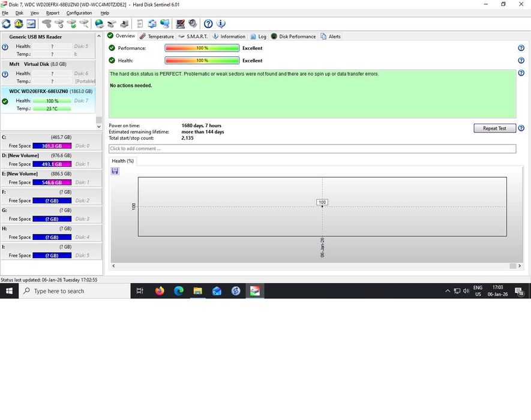Select the Health (%) graph tab
The height and width of the screenshot is (420, 531).
coord(122,161)
